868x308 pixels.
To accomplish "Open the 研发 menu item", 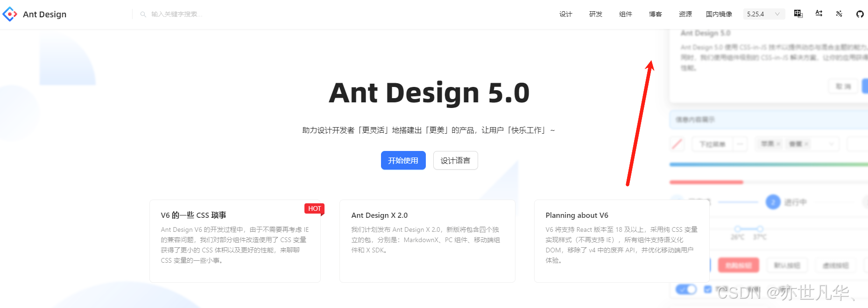I will click(595, 14).
